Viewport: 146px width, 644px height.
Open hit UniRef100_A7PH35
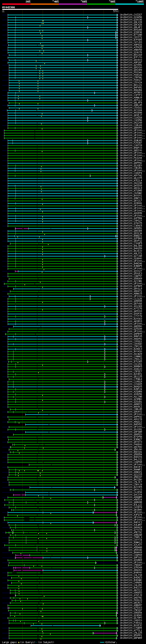tap(131, 48)
